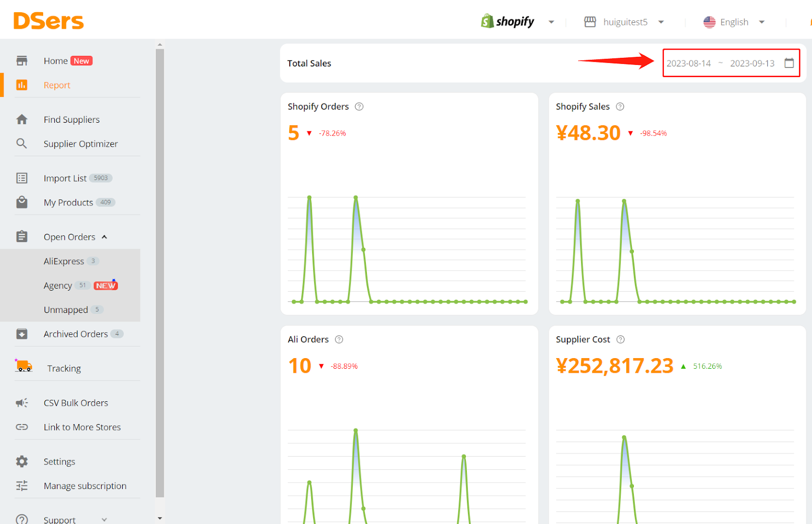The width and height of the screenshot is (812, 524).
Task: Expand the Support menu chevron
Action: pos(105,519)
